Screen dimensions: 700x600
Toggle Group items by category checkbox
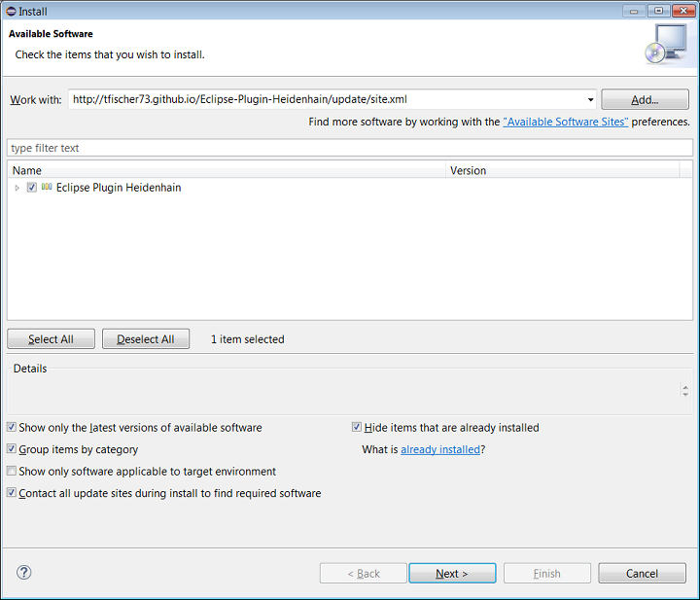coord(12,448)
